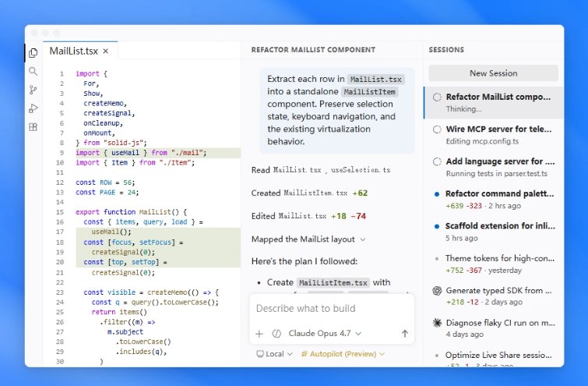
Task: Click the MailList.tsx chip in user prompt
Action: pos(375,80)
